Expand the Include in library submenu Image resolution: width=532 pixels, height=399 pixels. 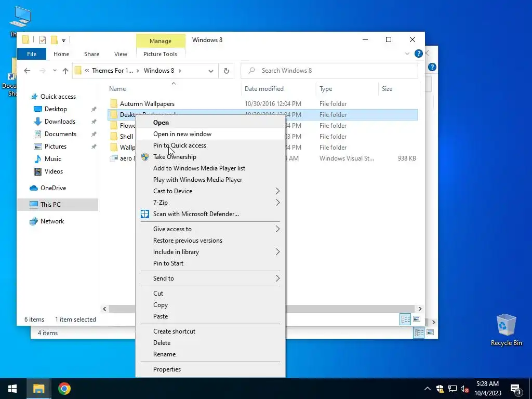point(210,252)
